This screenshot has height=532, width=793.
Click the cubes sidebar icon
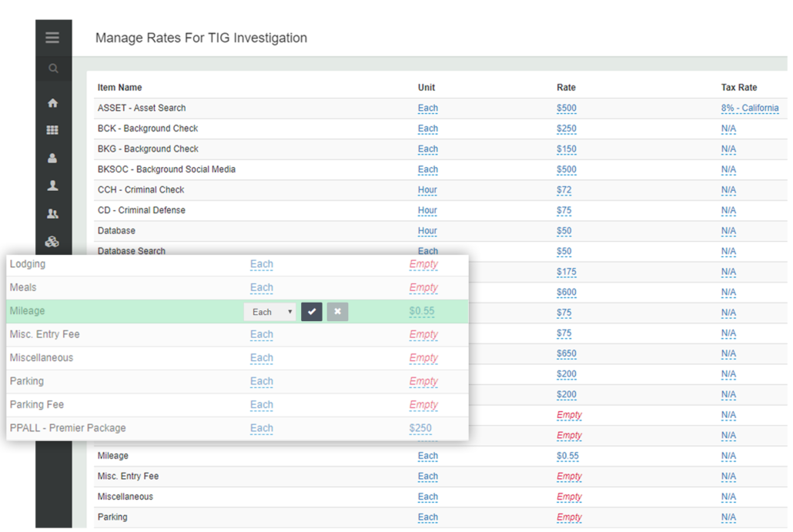[52, 241]
